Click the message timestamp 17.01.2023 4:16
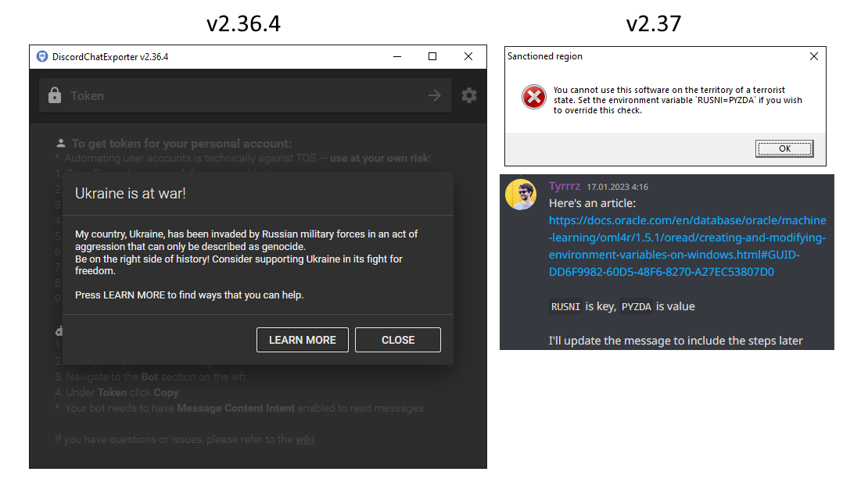The height and width of the screenshot is (500, 868). coord(617,187)
